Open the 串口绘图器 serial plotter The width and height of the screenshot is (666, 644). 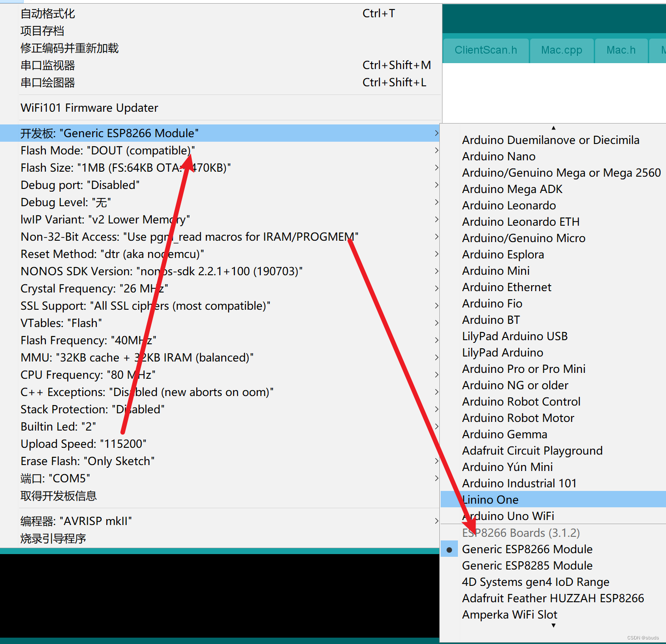47,82
